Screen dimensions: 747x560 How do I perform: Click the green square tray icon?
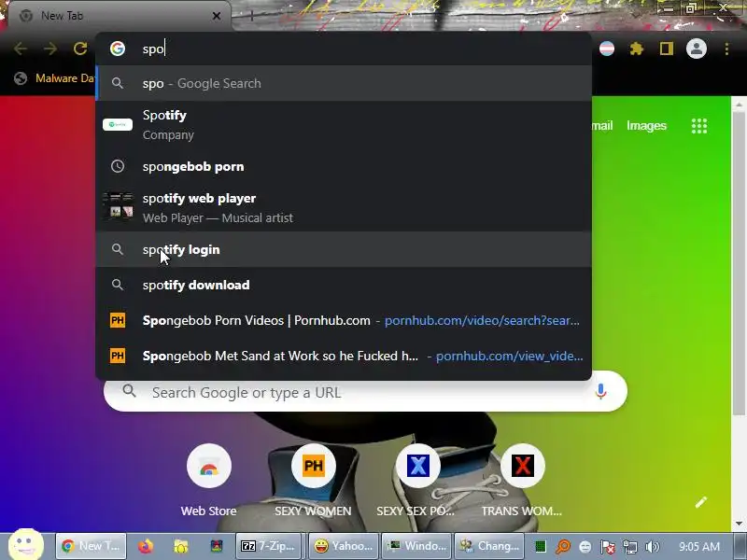(x=541, y=547)
